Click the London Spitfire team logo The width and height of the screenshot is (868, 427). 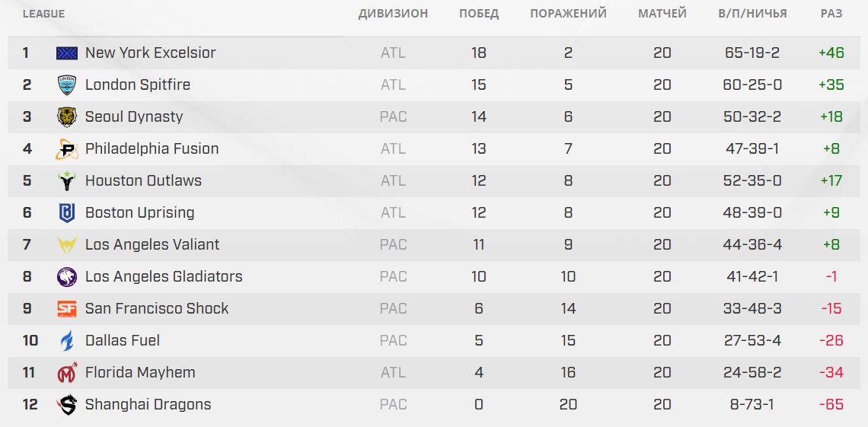pyautogui.click(x=67, y=85)
